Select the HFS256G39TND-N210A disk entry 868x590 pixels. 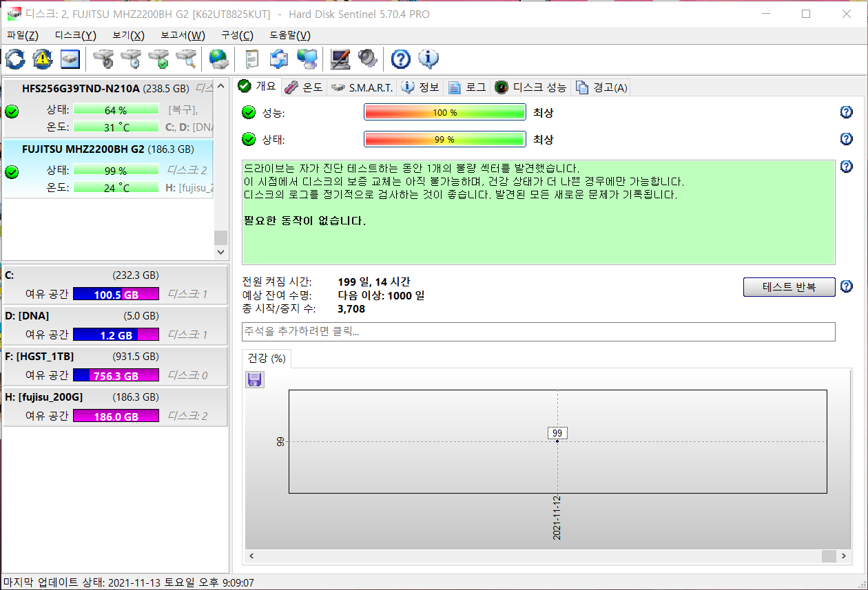coord(108,108)
